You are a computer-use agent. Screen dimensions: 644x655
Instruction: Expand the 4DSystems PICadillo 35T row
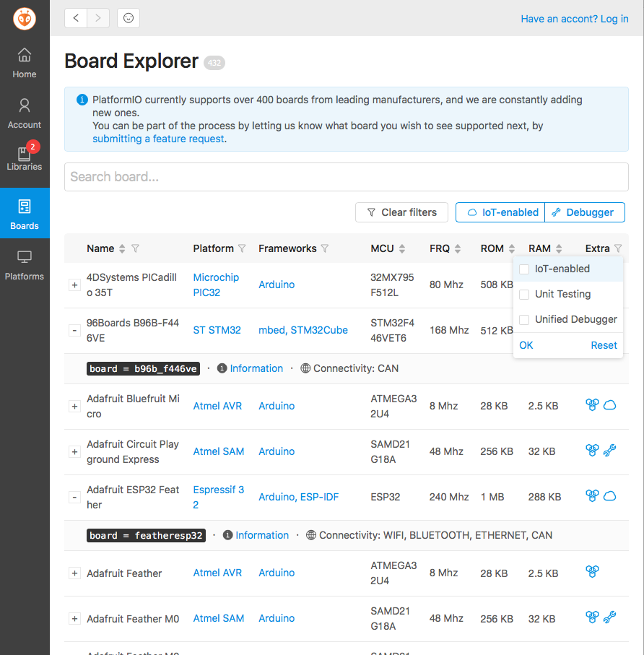click(75, 285)
